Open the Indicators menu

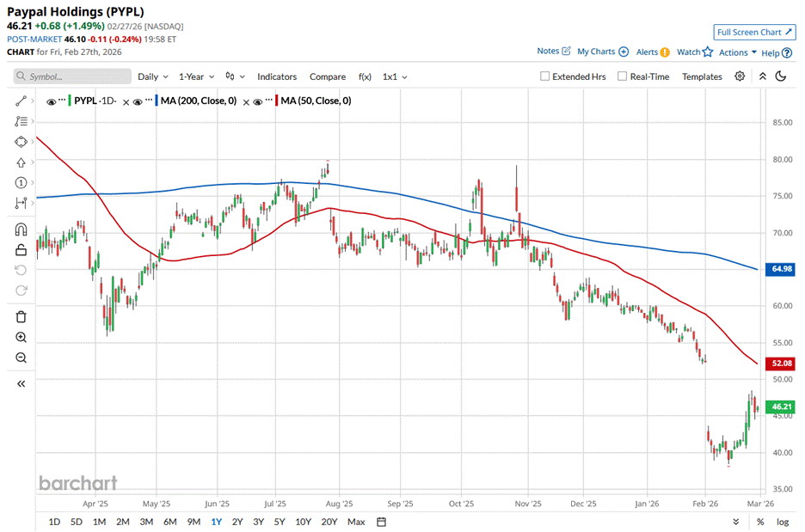[277, 76]
